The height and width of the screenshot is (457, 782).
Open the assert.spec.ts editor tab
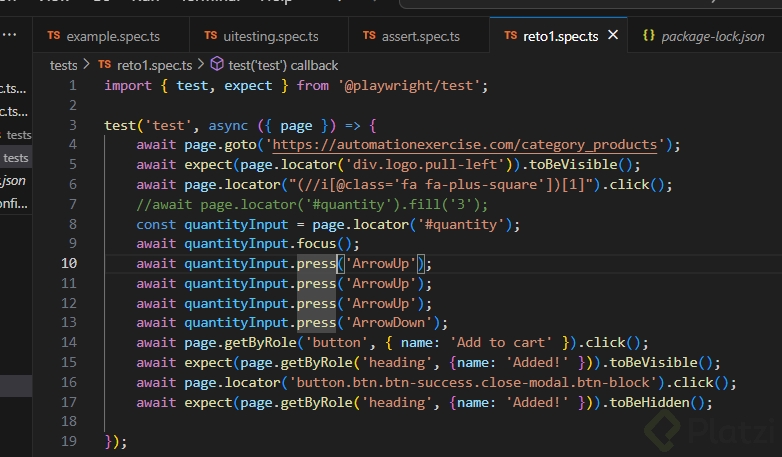pos(420,36)
